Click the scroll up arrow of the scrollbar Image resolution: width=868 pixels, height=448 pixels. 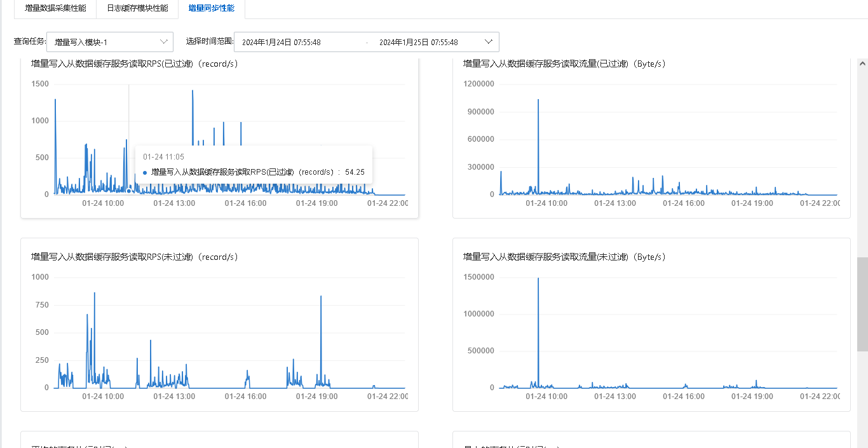pos(862,64)
